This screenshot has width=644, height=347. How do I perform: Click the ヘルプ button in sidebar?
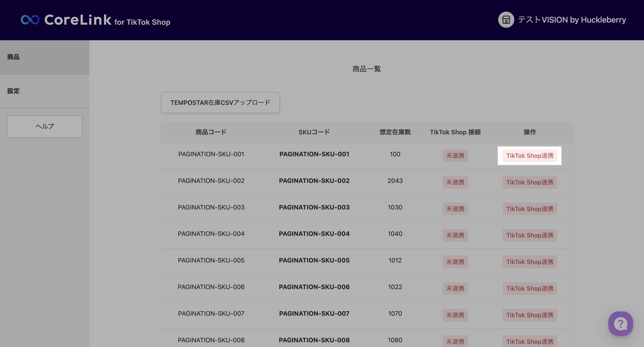pyautogui.click(x=44, y=126)
